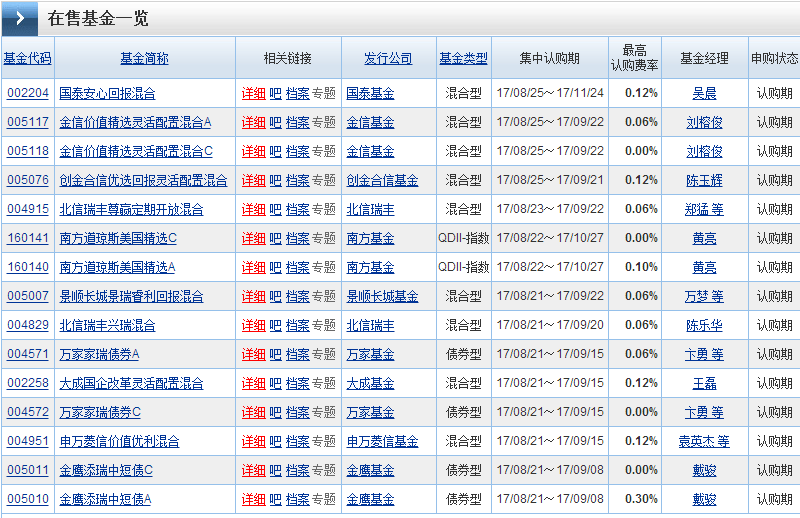Open fund 金鹰添瑞中短债A
Viewport: 800px width, 518px height.
(105, 499)
